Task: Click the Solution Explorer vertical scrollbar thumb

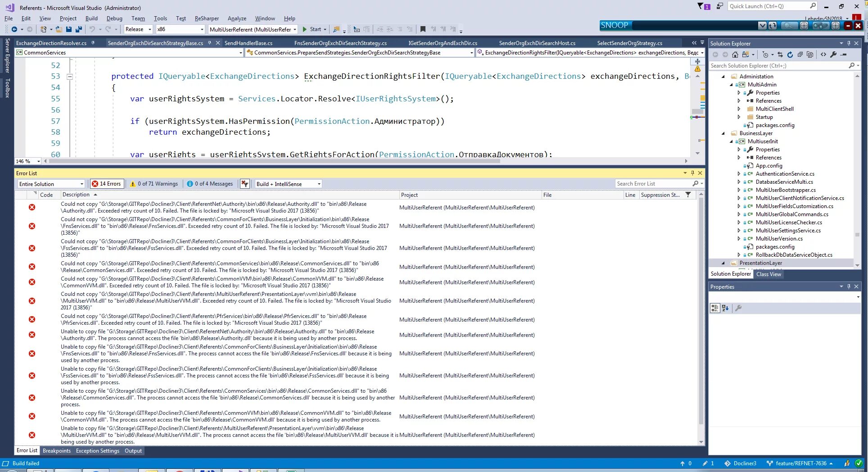Action: [x=857, y=235]
